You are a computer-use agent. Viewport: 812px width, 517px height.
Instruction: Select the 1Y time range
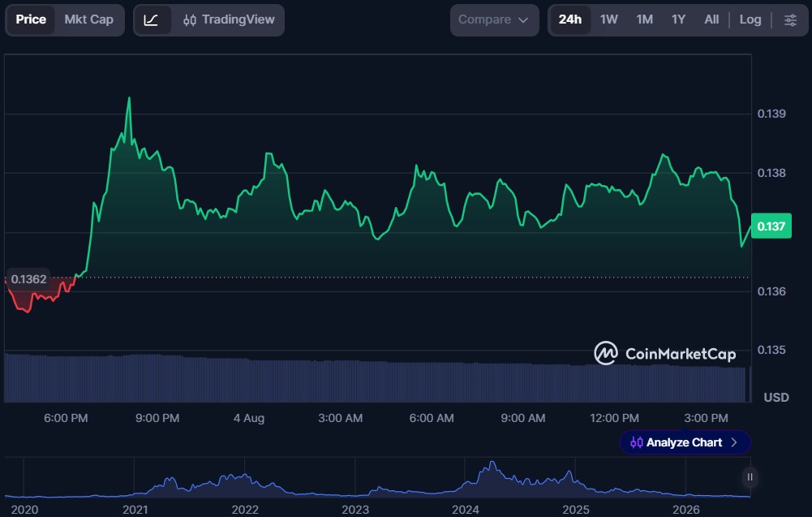[678, 19]
